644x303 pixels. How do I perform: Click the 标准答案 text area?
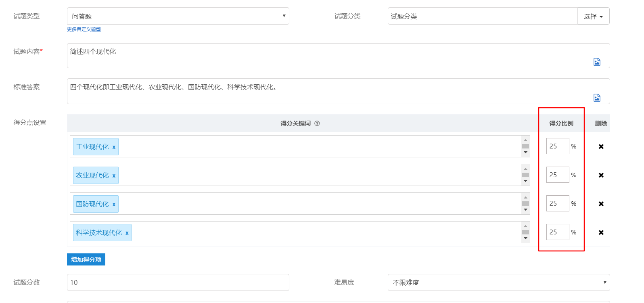[x=323, y=91]
